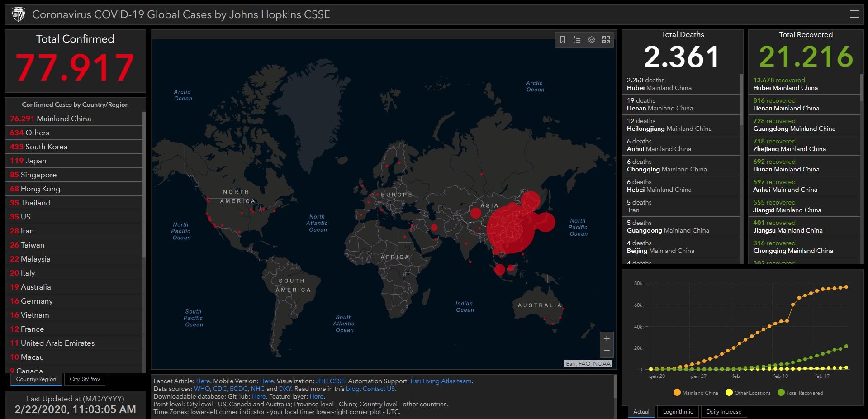The image size is (868, 419).
Task: Click the Johns Hopkins shield logo
Action: [18, 14]
